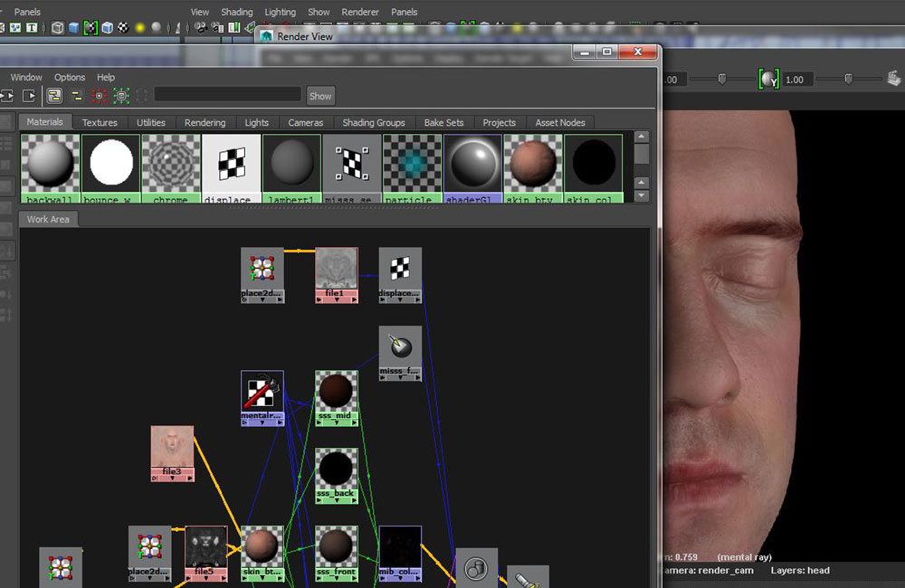Image resolution: width=905 pixels, height=588 pixels.
Task: Toggle the textured checker sphere icon
Action: point(123,28)
